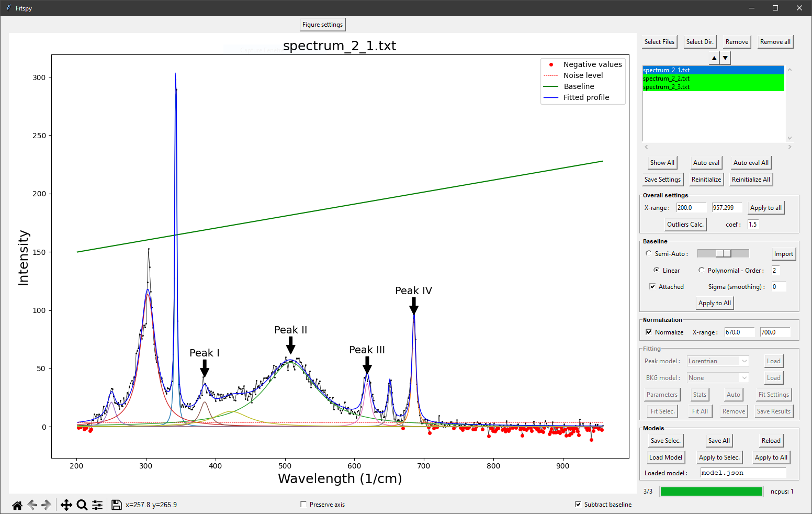812x514 pixels.
Task: Save the figure using the floppy disk icon
Action: 116,505
